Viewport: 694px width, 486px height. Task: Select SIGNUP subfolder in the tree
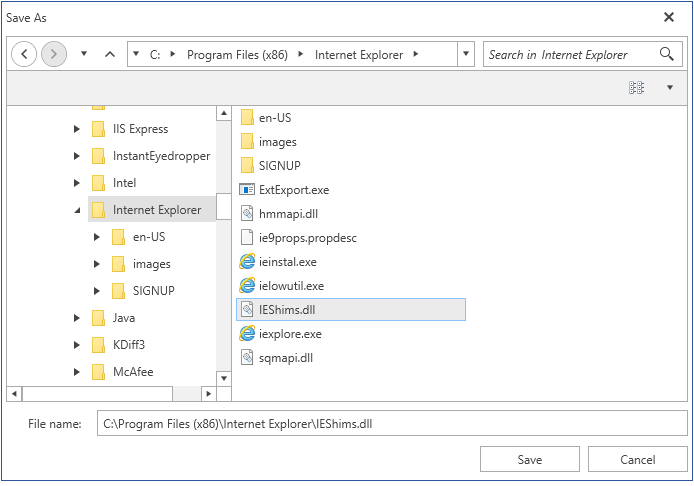click(153, 291)
